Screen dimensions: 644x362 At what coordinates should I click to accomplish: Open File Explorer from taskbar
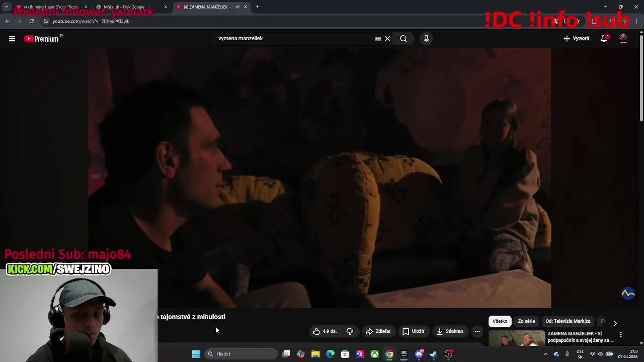click(315, 354)
